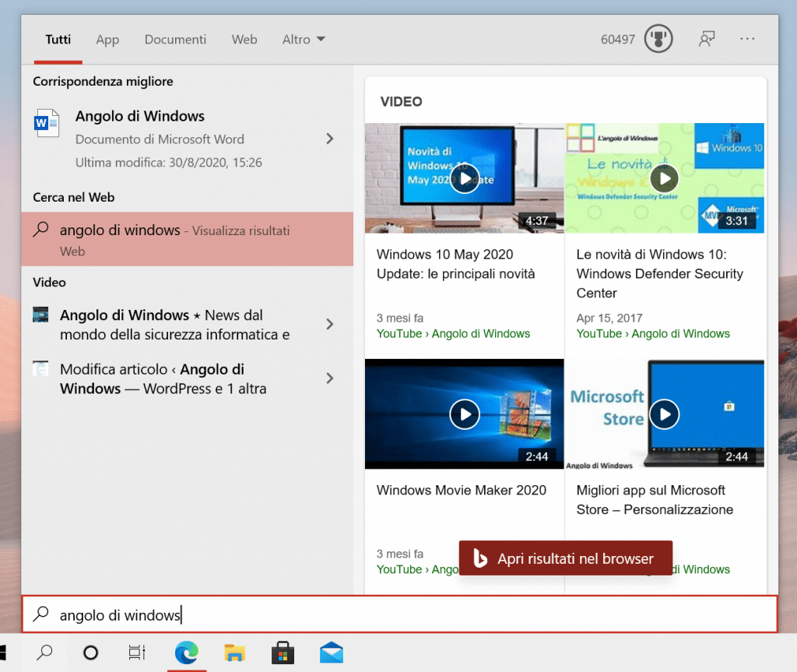Viewport: 797px width, 672px height.
Task: Select the Documenti tab
Action: 175,39
